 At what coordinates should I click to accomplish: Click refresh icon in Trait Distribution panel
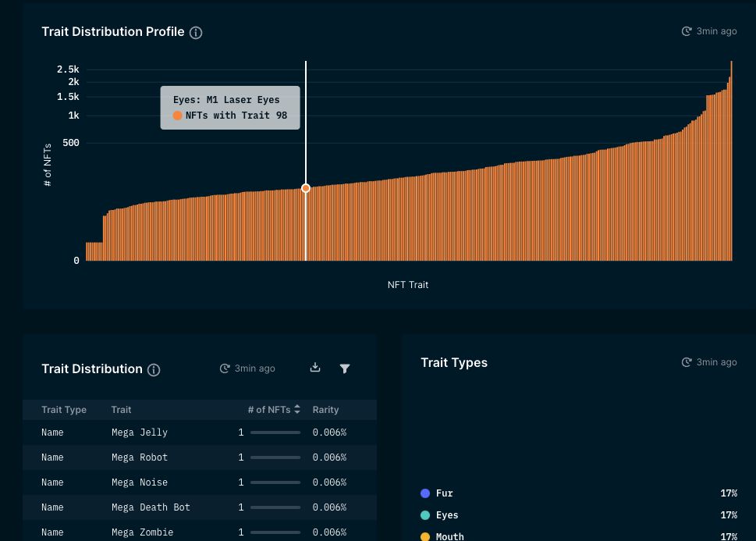(x=225, y=368)
